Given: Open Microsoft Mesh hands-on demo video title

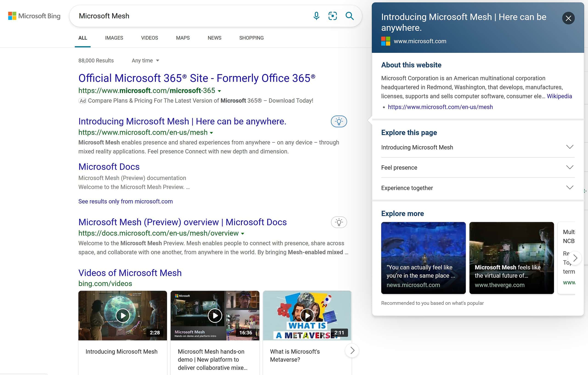Looking at the screenshot, I should tap(212, 360).
